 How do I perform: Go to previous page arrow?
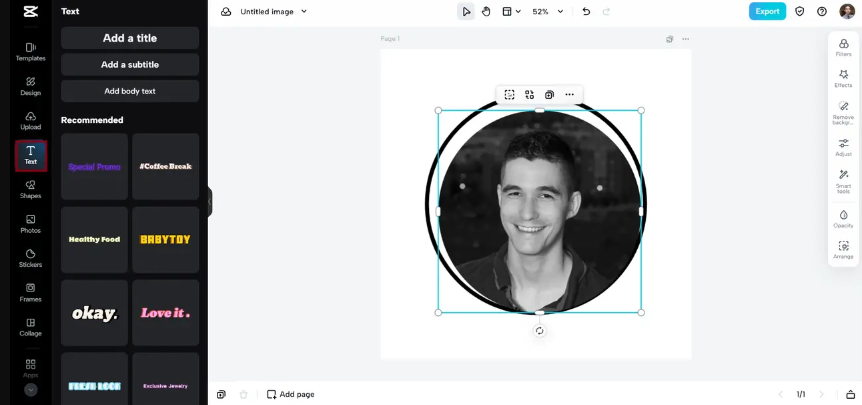click(x=781, y=395)
